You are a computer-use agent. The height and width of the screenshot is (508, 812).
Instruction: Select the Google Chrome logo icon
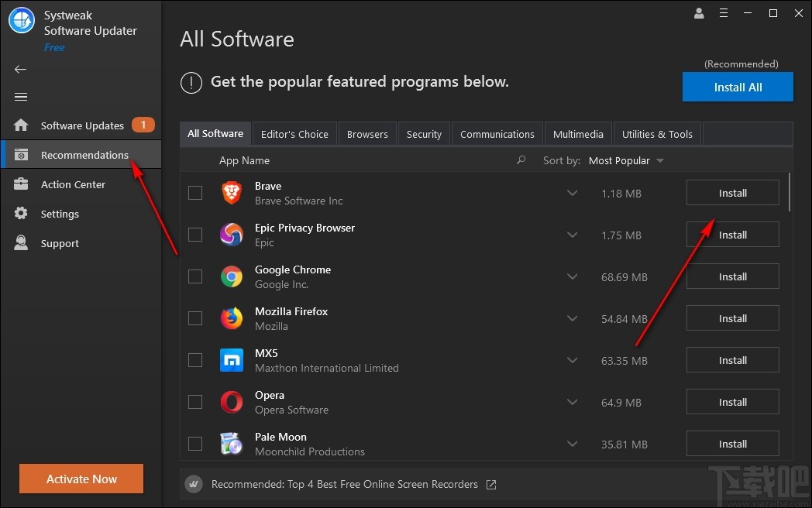coord(232,276)
